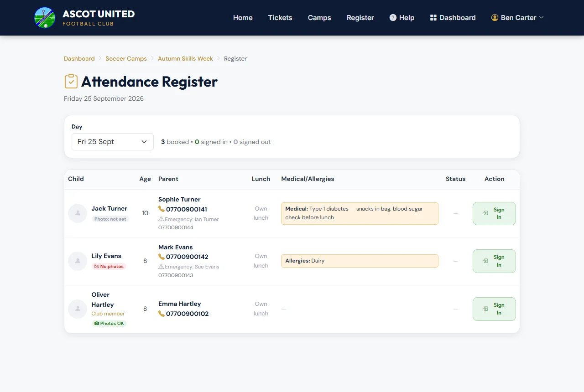Click phone number 07700900141

[x=187, y=209]
